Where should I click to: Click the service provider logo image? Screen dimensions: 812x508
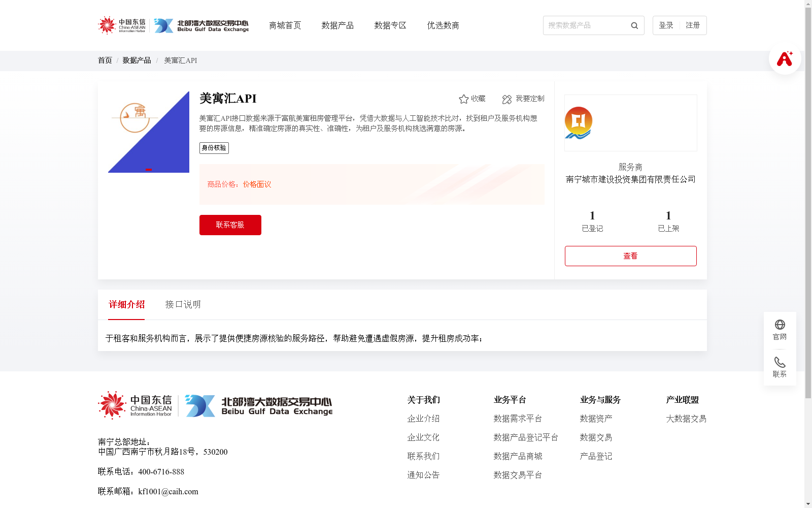coord(579,123)
